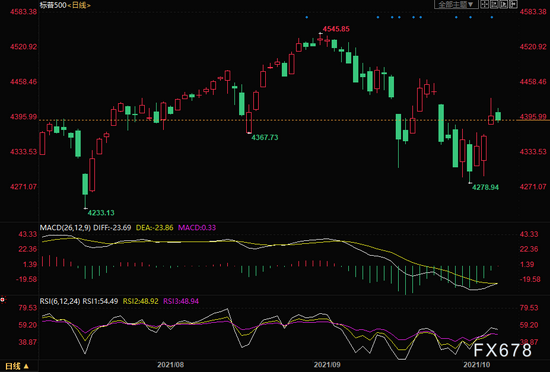Click the 2021/09 date label
This screenshot has width=550, height=372.
click(x=327, y=365)
